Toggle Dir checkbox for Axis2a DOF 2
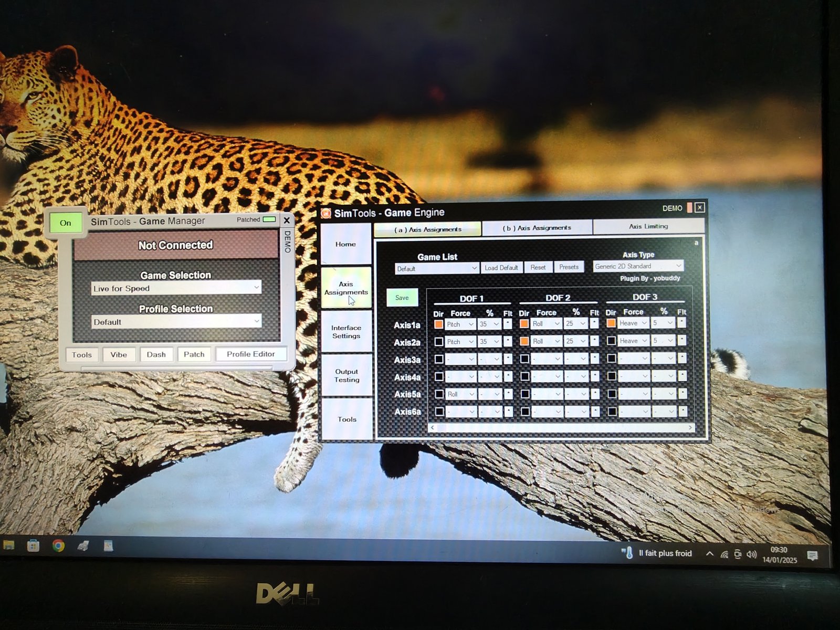 tap(524, 341)
